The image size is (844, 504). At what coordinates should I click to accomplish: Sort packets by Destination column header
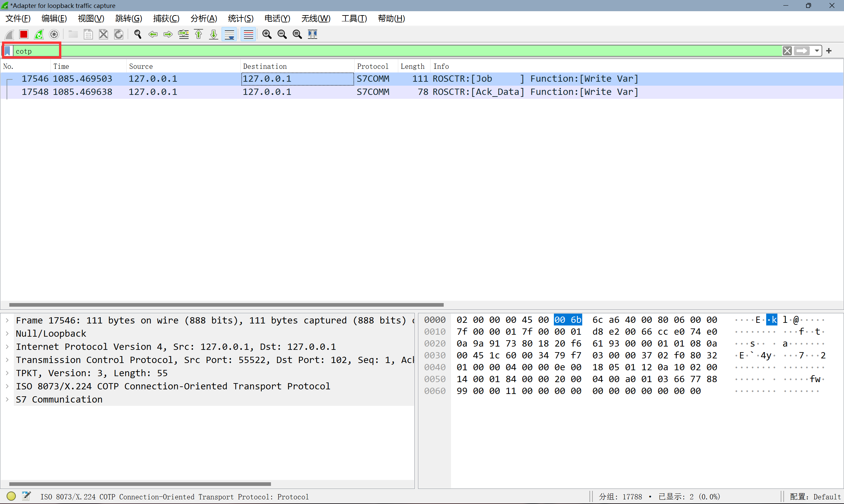[298, 67]
